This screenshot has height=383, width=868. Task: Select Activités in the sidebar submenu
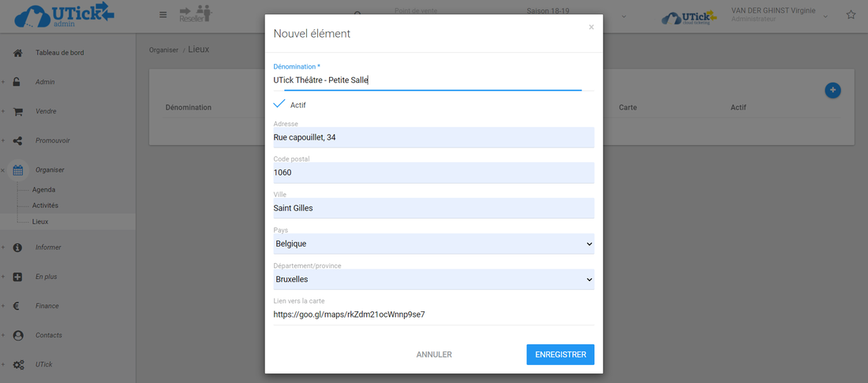(45, 206)
